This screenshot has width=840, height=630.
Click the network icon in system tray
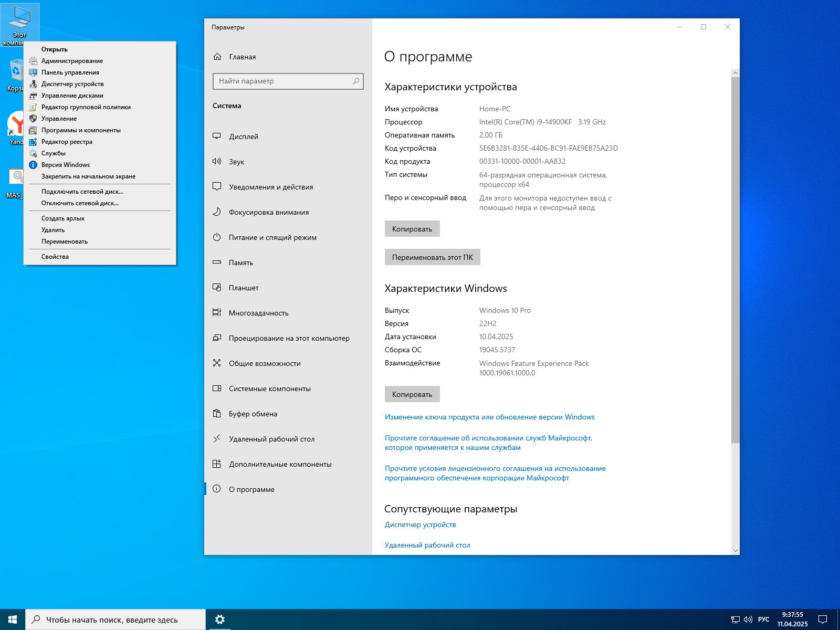click(736, 619)
